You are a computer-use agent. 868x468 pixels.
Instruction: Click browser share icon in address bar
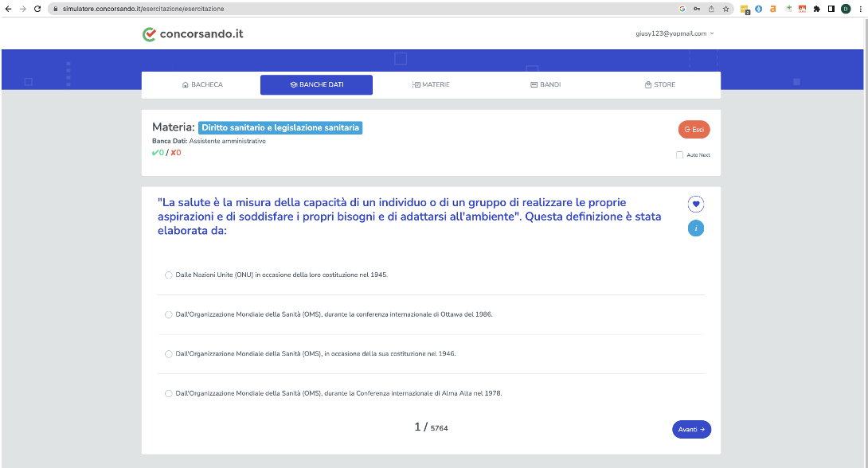(x=711, y=9)
